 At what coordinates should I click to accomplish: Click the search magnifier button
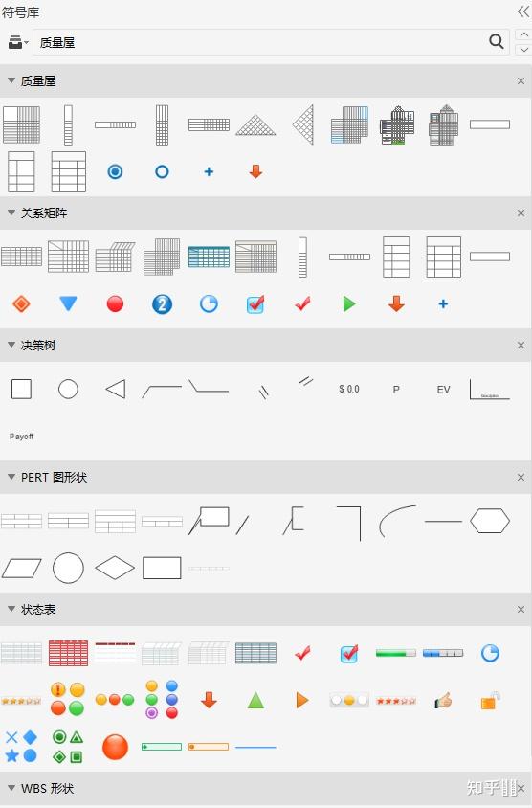tap(496, 42)
